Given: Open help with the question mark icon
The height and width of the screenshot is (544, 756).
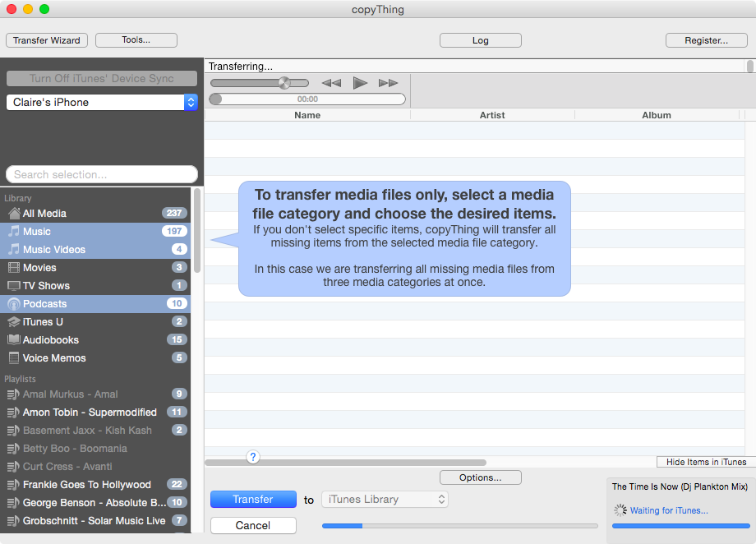Looking at the screenshot, I should 253,457.
